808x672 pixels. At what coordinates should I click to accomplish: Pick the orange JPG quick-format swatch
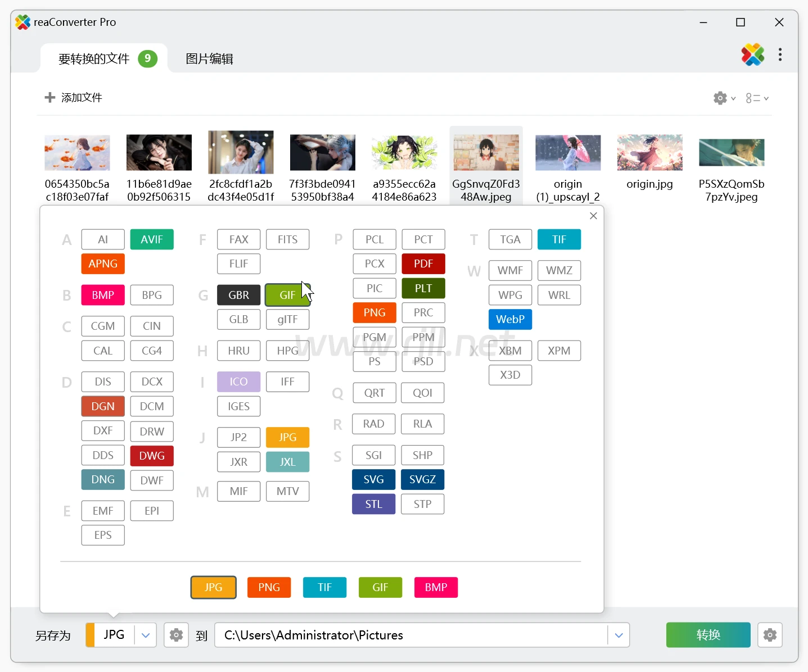tap(213, 587)
